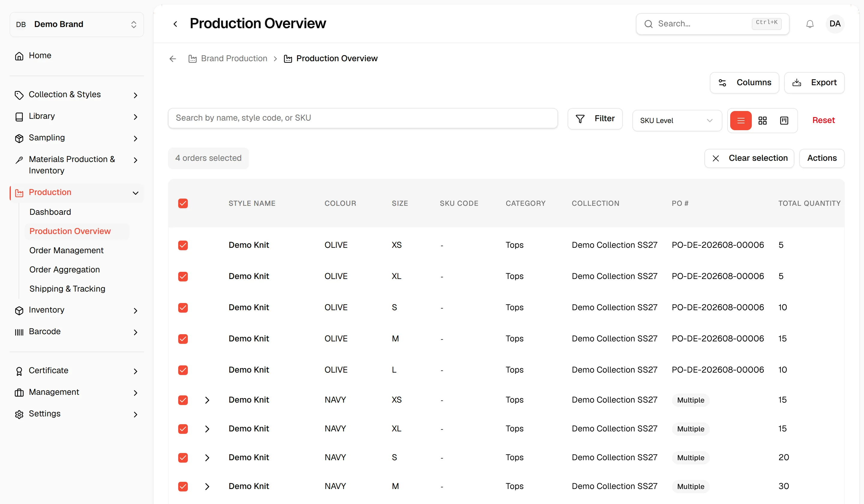Click the Inventory cube icon

click(19, 310)
